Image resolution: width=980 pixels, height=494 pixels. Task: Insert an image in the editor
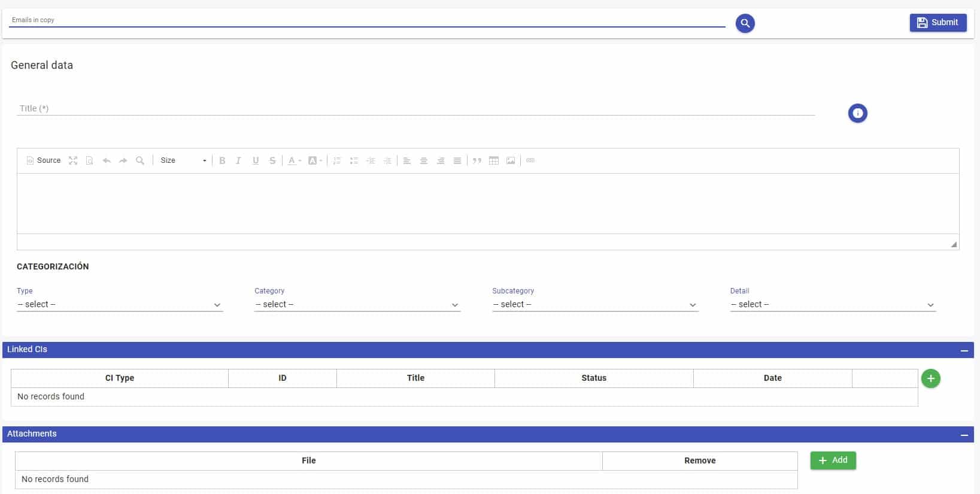coord(511,160)
